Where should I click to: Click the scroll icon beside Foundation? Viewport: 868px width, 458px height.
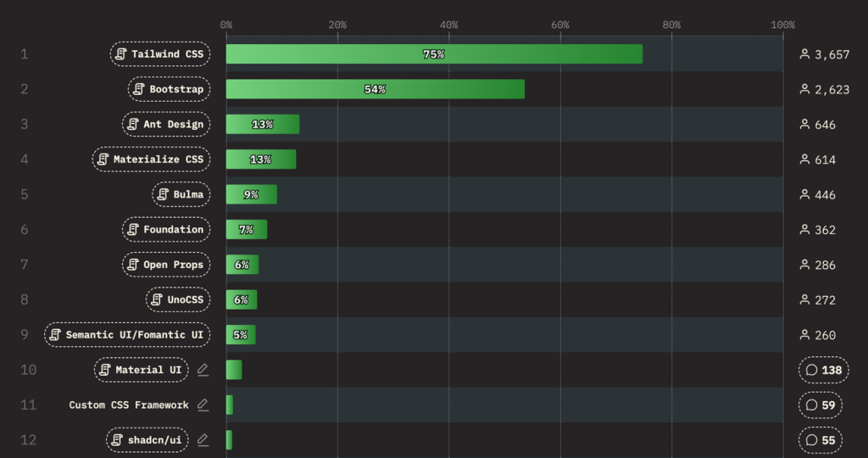(x=133, y=229)
